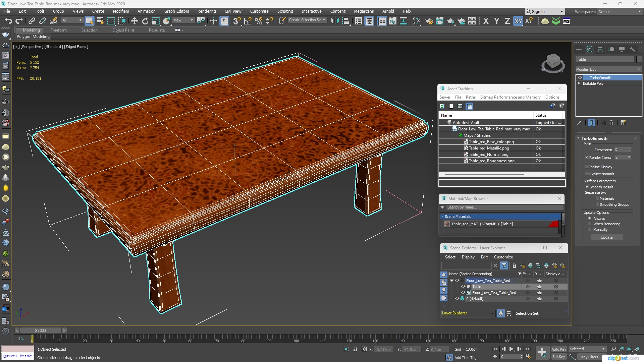The image size is (644, 362).
Task: Enable the Isoline Display checkbox
Action: coord(587,167)
